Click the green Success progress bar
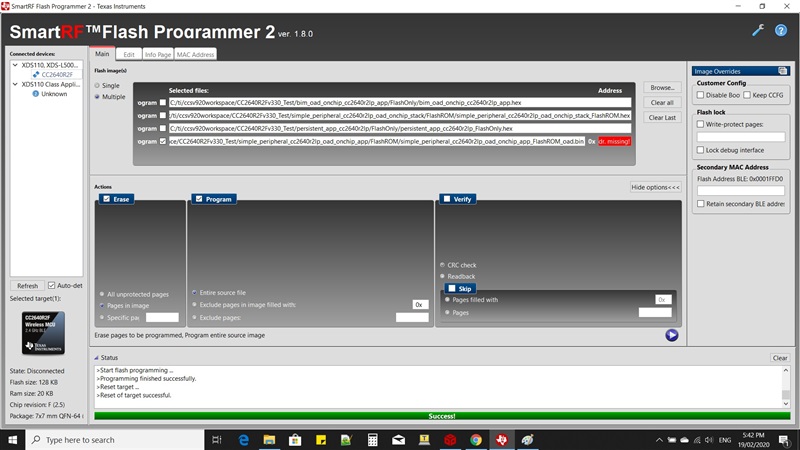The width and height of the screenshot is (800, 450). pyautogui.click(x=442, y=416)
